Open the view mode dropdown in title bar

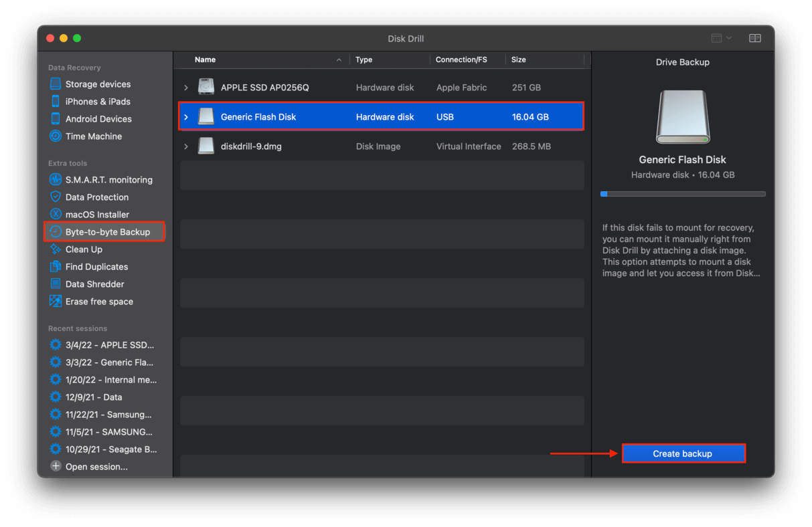(721, 38)
